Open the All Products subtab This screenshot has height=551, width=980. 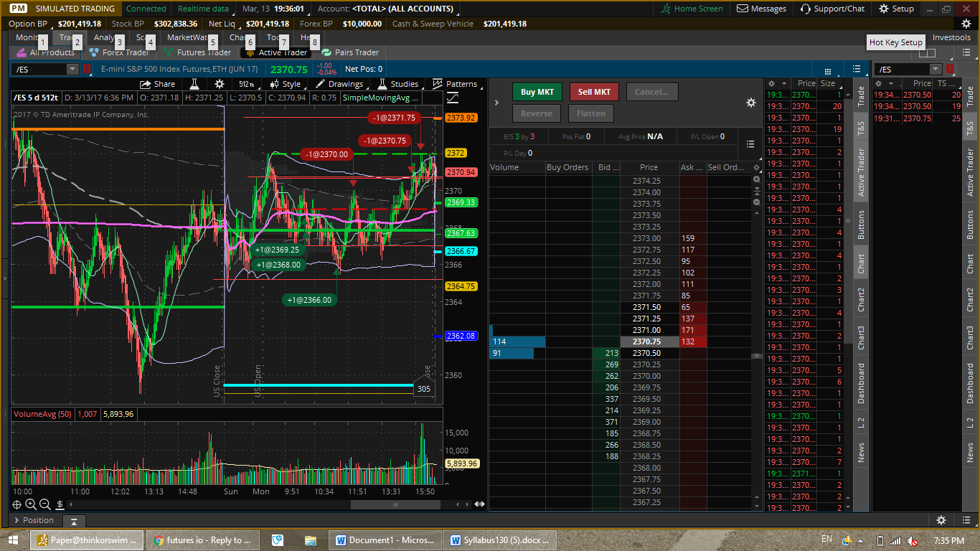[46, 52]
